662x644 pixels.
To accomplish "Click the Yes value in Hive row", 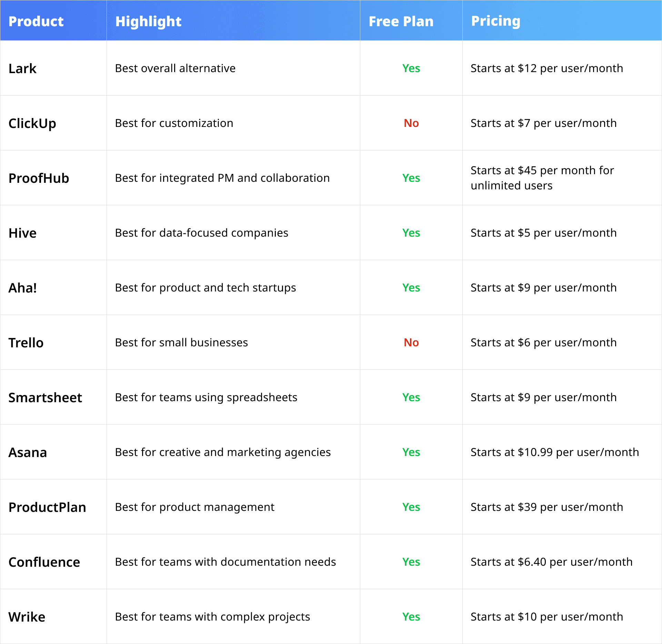I will (411, 233).
